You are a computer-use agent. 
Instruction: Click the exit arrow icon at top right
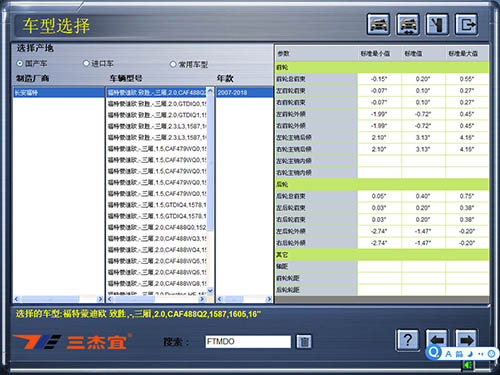coord(467,24)
